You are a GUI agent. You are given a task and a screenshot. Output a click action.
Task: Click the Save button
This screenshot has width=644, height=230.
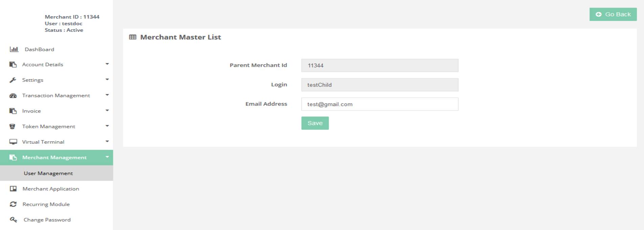pyautogui.click(x=315, y=123)
